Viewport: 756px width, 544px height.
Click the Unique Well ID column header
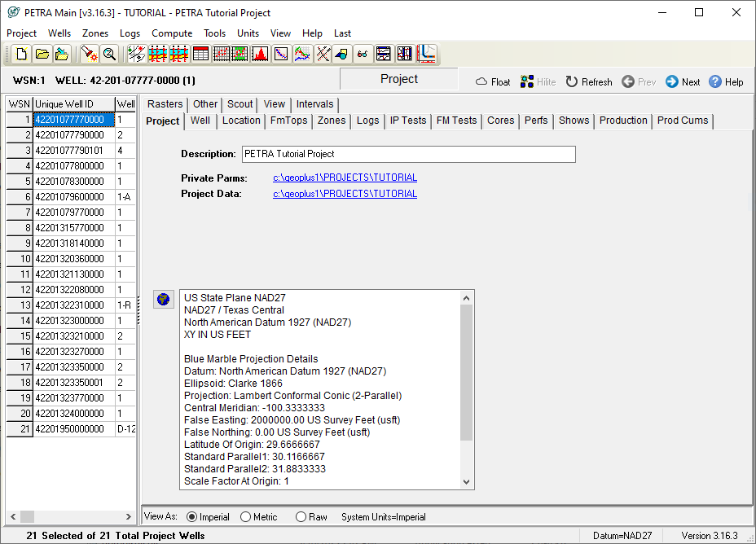click(74, 104)
